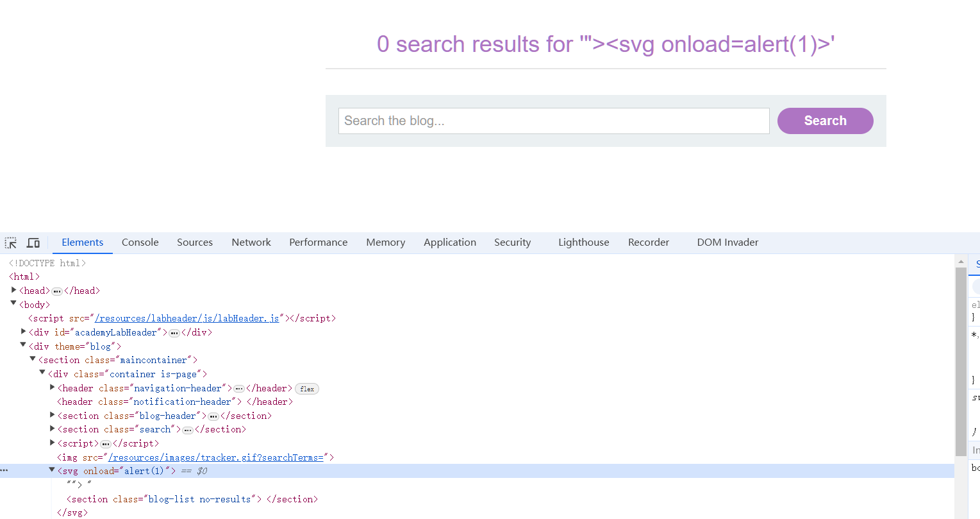Click the ellipsis badge in academyLabHeader div
This screenshot has height=519, width=980.
[x=174, y=333]
